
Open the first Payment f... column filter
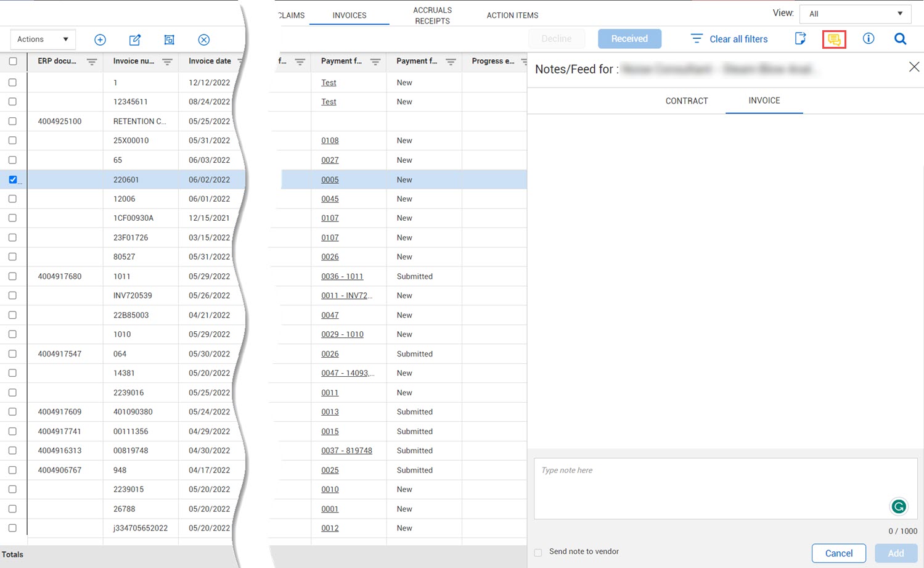click(375, 62)
